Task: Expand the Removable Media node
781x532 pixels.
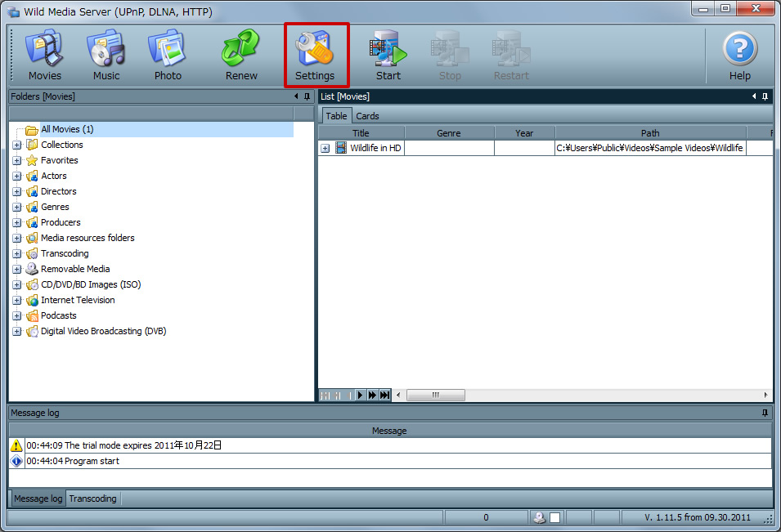Action: click(17, 269)
